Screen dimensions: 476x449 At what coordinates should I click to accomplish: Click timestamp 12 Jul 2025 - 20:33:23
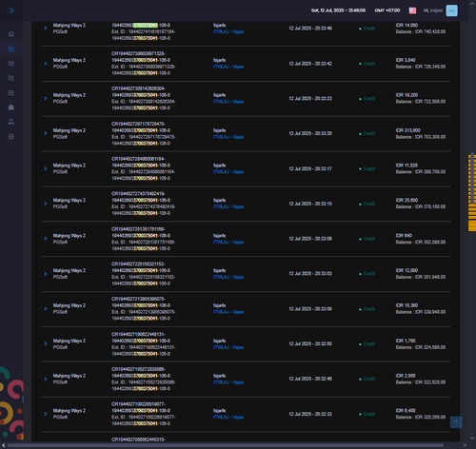point(310,99)
